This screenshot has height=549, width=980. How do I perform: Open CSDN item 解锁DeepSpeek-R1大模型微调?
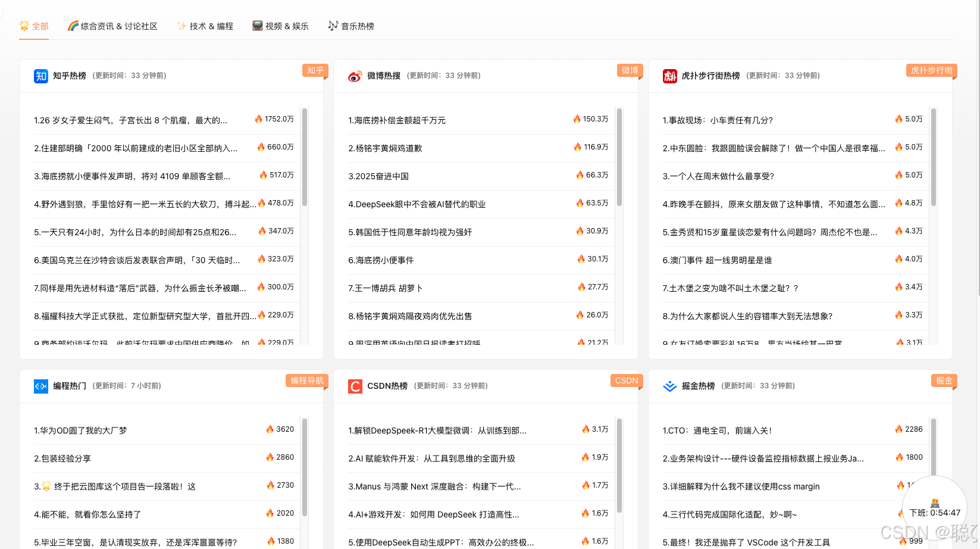437,431
